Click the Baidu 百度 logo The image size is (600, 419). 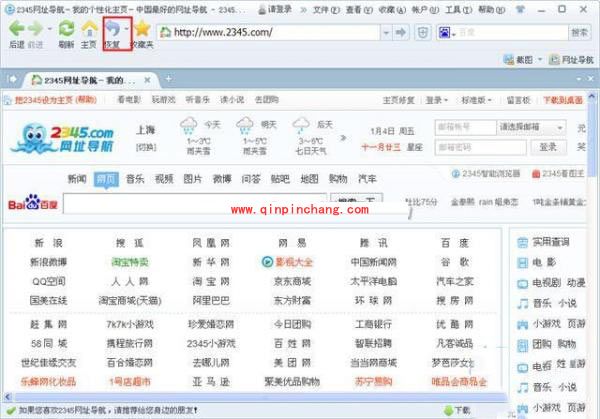tap(33, 203)
